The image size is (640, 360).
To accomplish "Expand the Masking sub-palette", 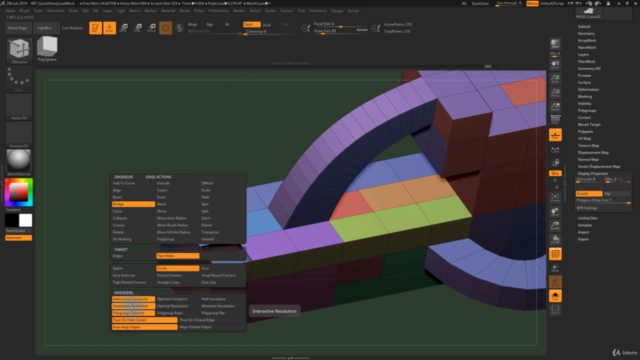I will coord(584,97).
